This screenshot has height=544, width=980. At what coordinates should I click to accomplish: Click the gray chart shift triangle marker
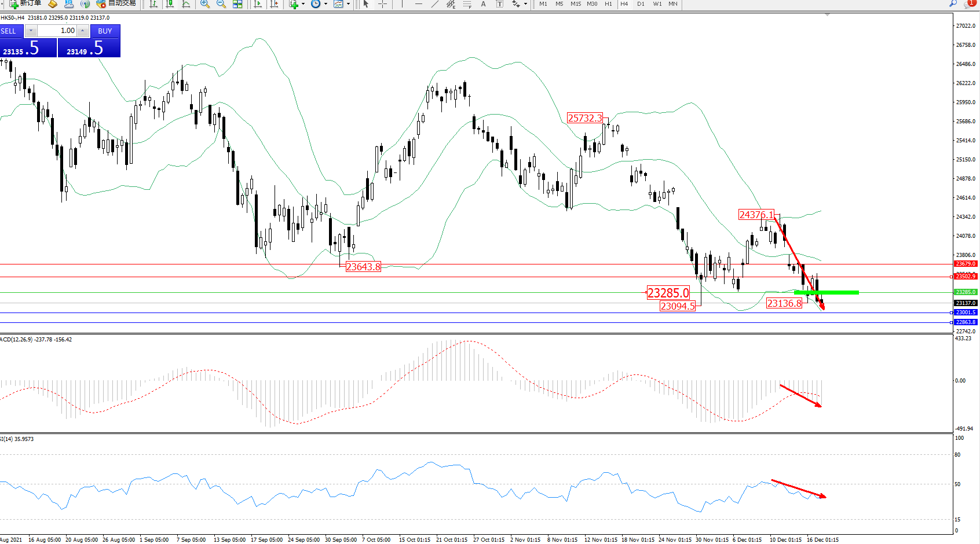(x=827, y=14)
